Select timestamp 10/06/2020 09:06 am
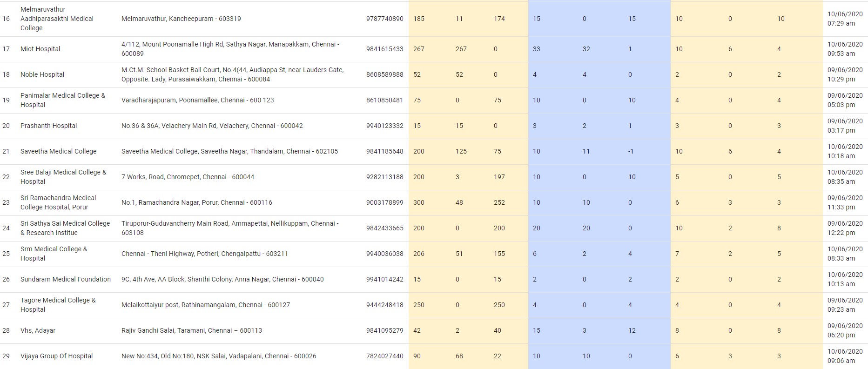This screenshot has height=369, width=868. [845, 356]
